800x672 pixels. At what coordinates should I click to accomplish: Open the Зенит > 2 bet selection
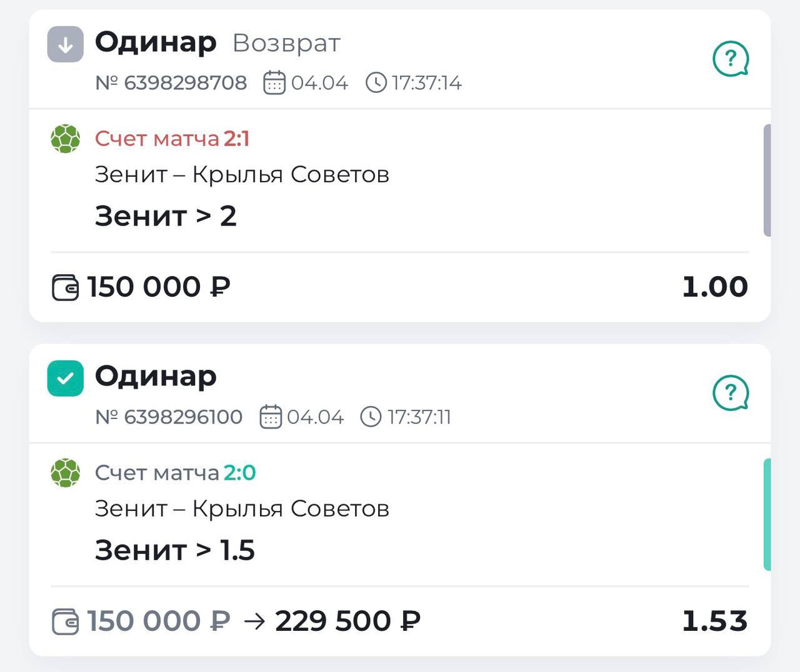166,216
